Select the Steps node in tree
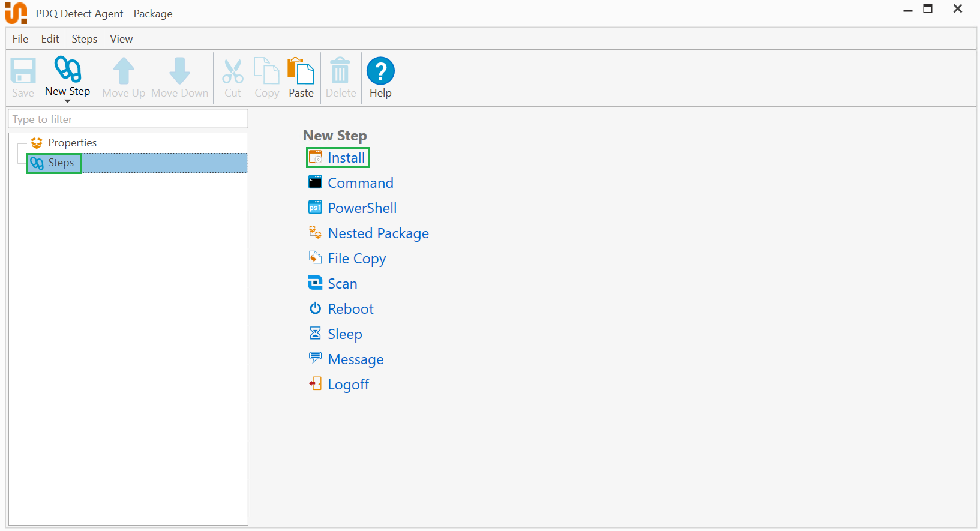The image size is (980, 531). point(61,163)
